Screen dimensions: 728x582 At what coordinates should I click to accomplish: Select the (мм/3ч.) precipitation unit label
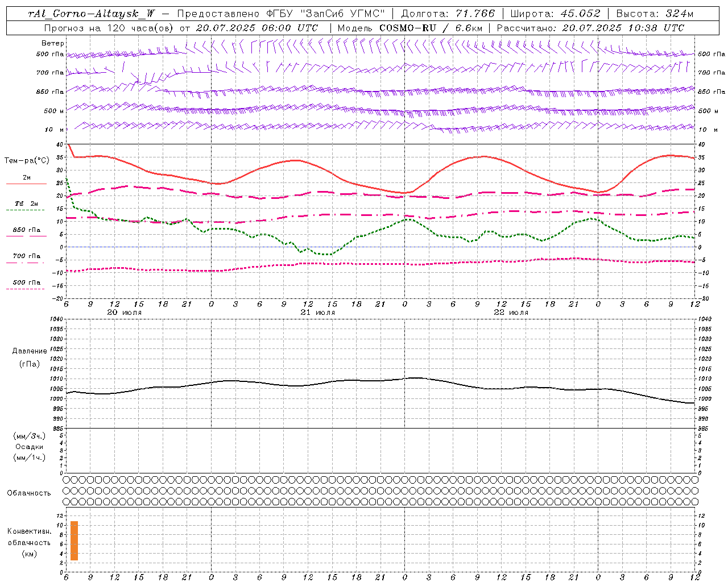click(29, 436)
